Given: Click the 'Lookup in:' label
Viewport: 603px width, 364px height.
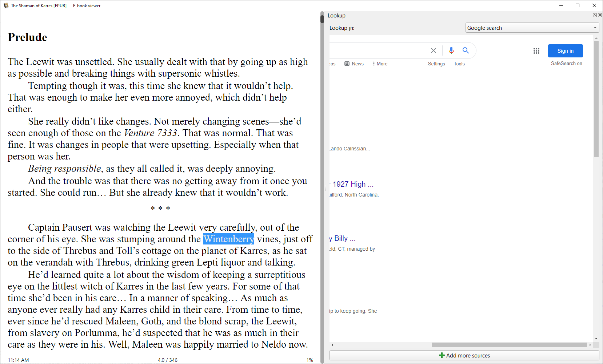Looking at the screenshot, I should (x=342, y=28).
